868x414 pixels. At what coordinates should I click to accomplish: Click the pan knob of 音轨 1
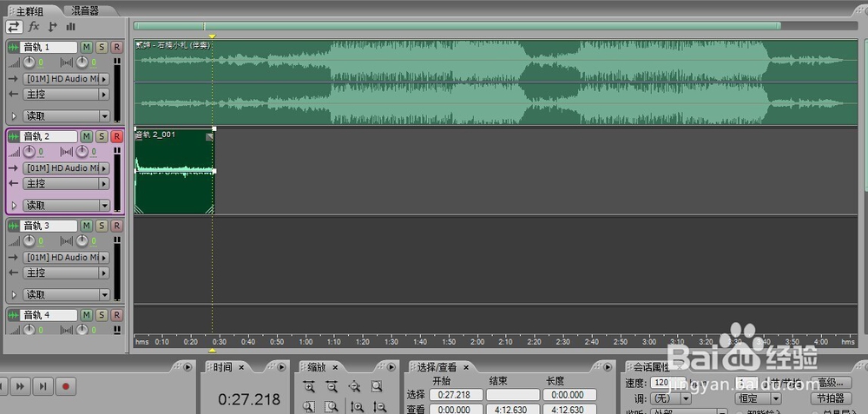point(82,62)
